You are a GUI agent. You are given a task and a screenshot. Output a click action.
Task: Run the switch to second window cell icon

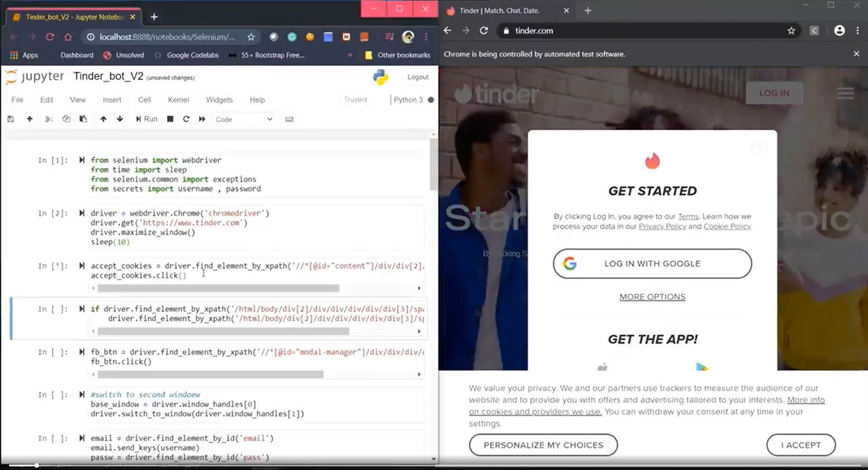[82, 394]
